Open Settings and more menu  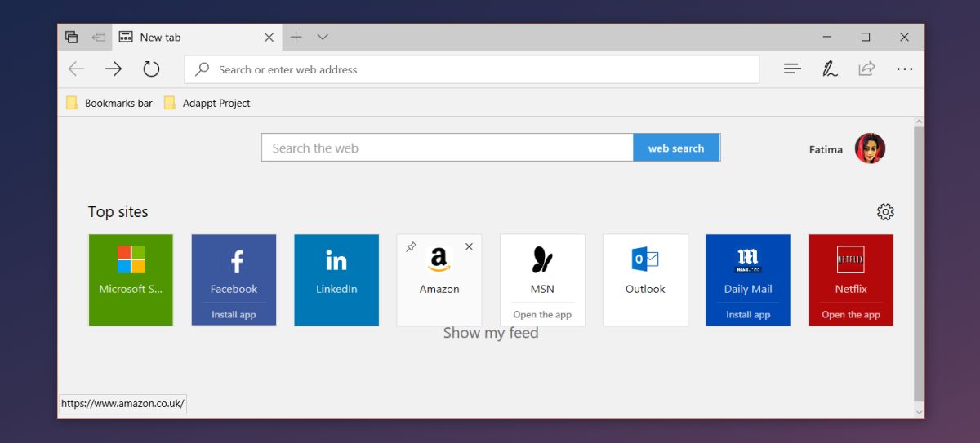tap(904, 69)
